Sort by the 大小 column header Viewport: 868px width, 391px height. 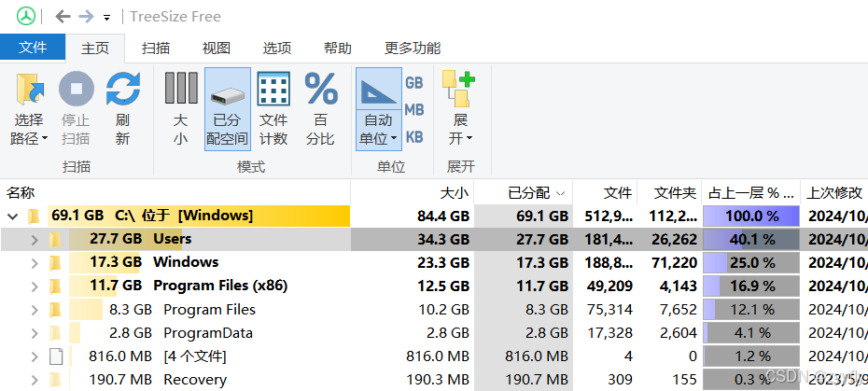click(413, 193)
